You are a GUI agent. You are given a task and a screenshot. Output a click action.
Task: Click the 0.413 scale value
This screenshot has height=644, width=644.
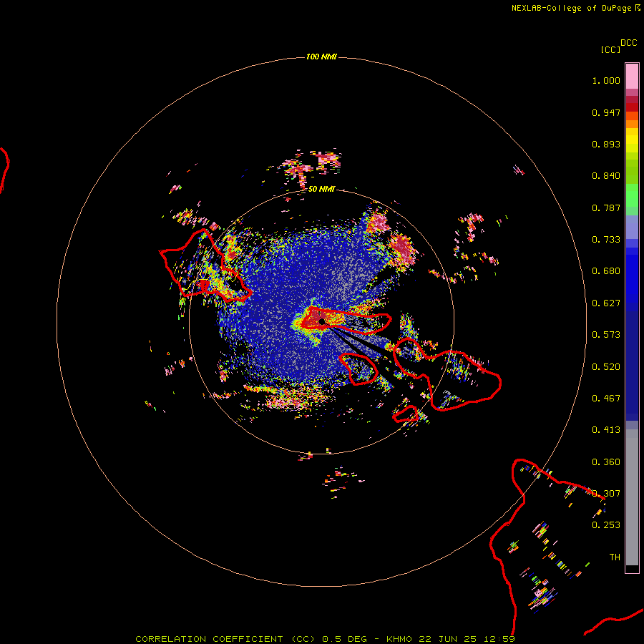(x=606, y=430)
